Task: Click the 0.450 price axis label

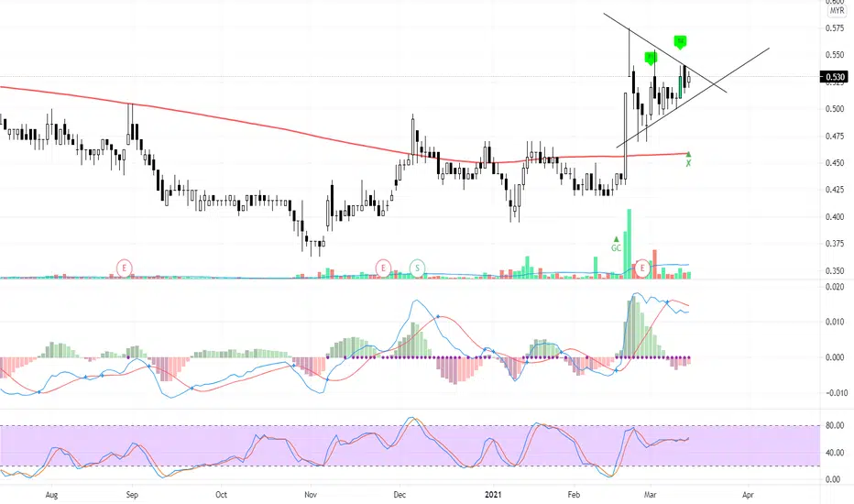Action: 835,163
